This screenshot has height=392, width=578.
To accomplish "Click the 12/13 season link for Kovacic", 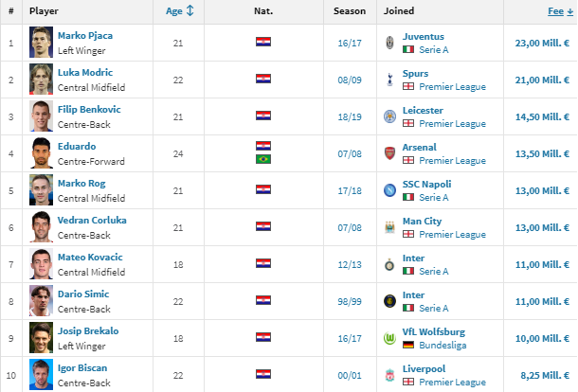I will click(x=350, y=264).
